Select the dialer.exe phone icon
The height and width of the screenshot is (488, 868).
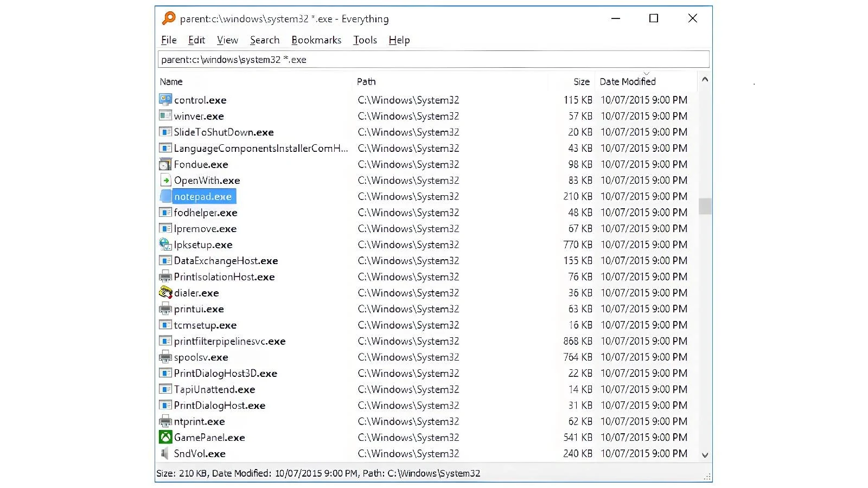click(165, 293)
